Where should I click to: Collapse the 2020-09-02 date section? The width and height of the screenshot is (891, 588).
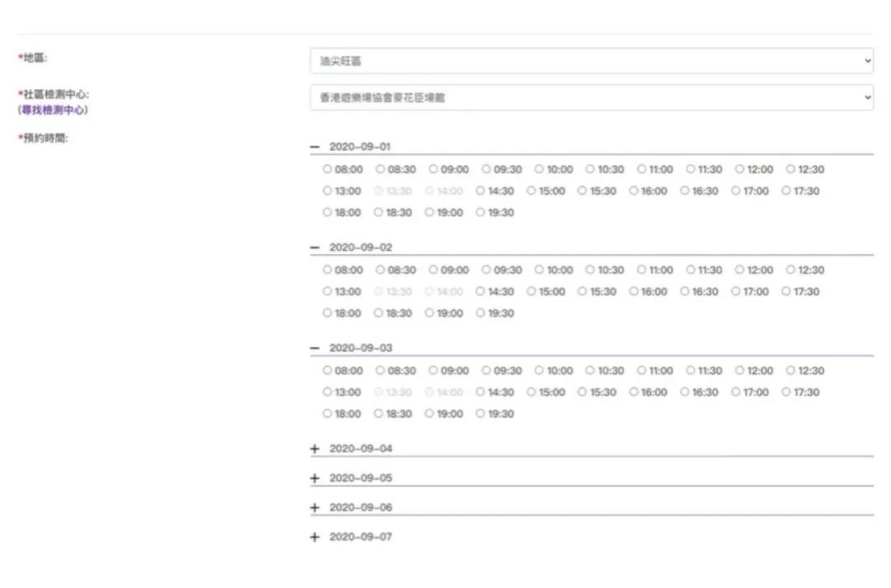314,247
